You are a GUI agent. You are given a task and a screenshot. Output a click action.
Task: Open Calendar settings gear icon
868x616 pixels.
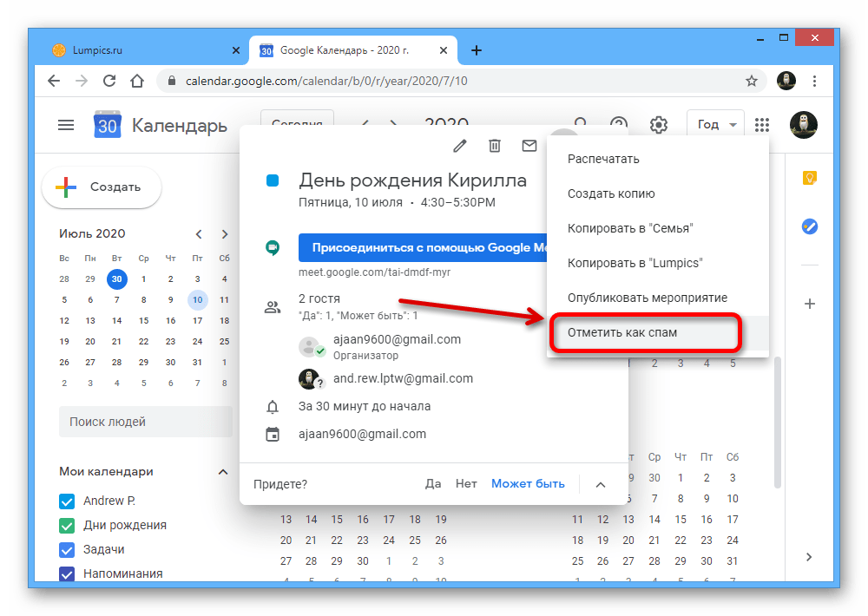coord(658,125)
